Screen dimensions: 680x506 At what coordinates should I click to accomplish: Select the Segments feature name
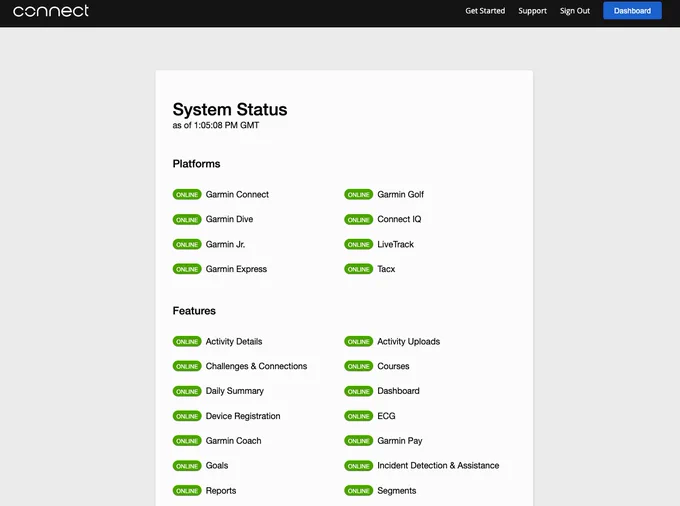pos(397,491)
